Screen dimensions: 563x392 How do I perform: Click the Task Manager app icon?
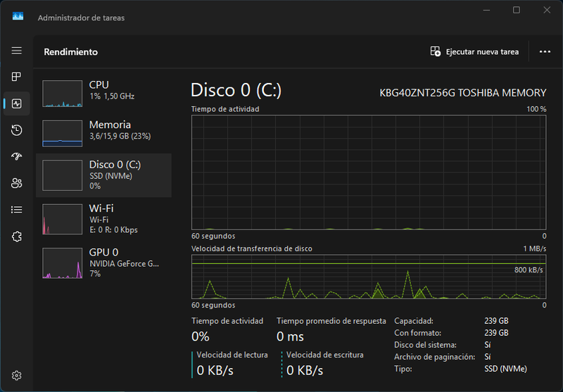point(18,16)
